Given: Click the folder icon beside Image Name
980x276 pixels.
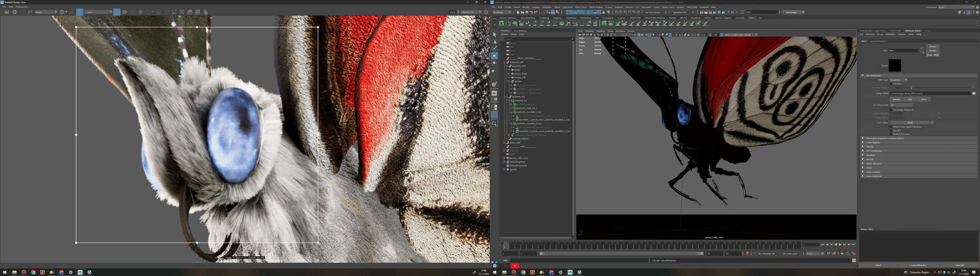Looking at the screenshot, I should [x=974, y=94].
